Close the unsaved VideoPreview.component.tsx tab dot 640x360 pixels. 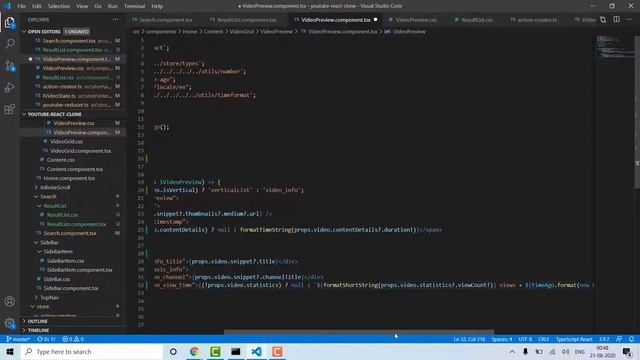[x=376, y=20]
